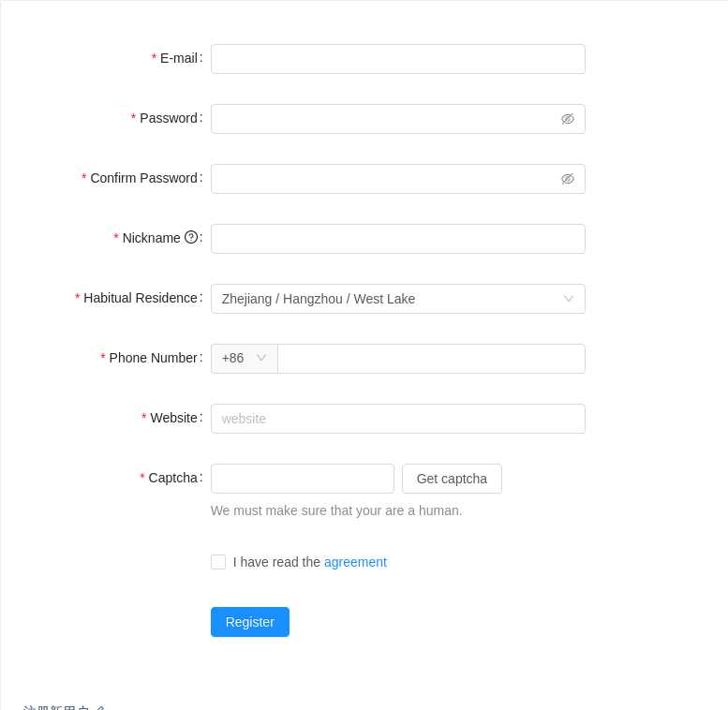Open the agreement link
The width and height of the screenshot is (728, 710).
point(355,562)
